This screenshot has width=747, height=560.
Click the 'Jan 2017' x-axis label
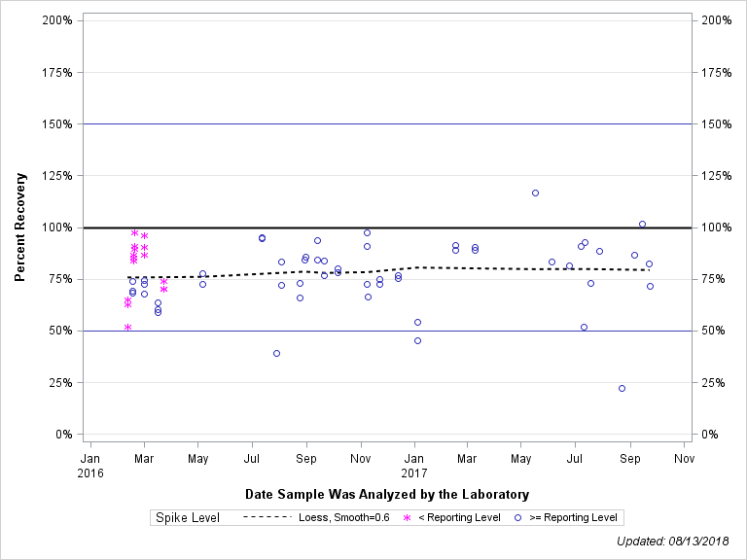click(x=414, y=466)
